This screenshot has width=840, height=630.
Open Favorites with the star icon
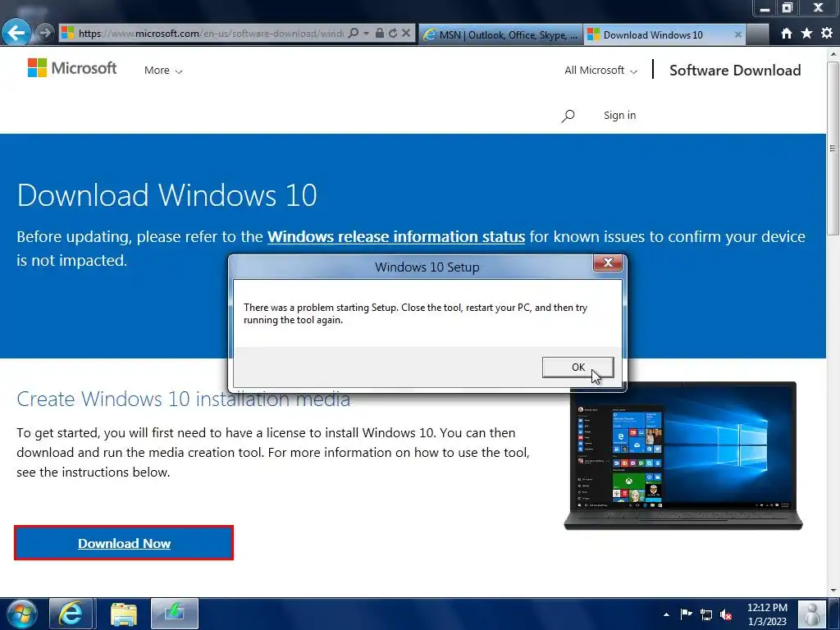coord(806,33)
